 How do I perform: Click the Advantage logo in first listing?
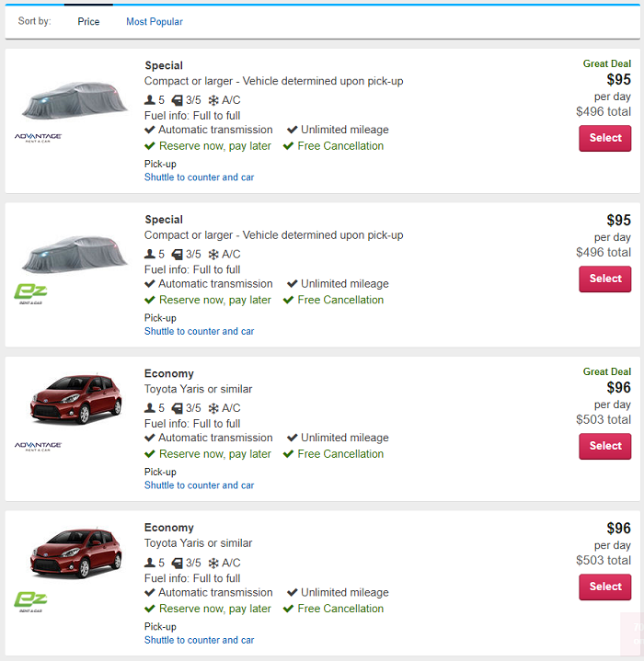click(x=38, y=137)
